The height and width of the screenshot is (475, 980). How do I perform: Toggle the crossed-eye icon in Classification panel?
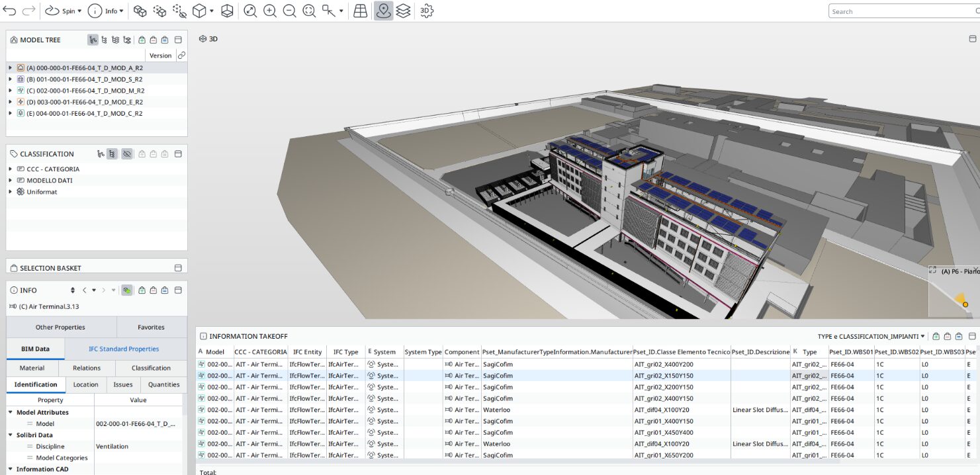127,154
